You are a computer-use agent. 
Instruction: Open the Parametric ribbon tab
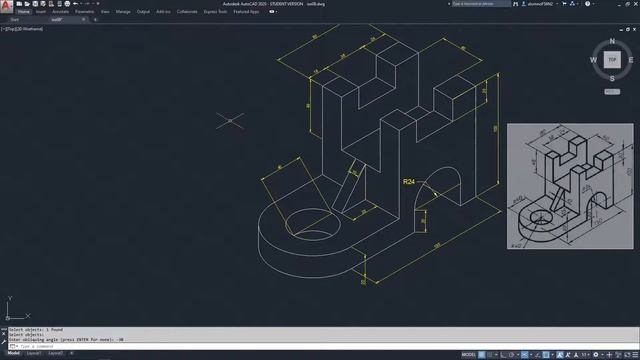84,12
